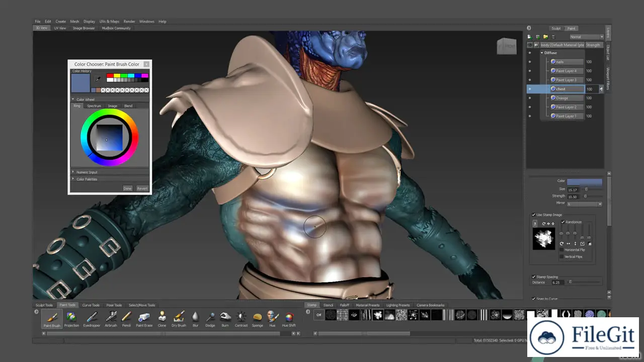Select the Contrast tool
Viewport: 644px width, 362px height.
(241, 319)
